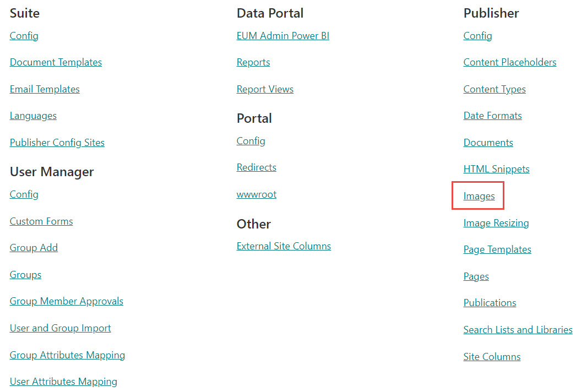576x392 pixels.
Task: Open Group Attributes Mapping link
Action: (x=67, y=355)
